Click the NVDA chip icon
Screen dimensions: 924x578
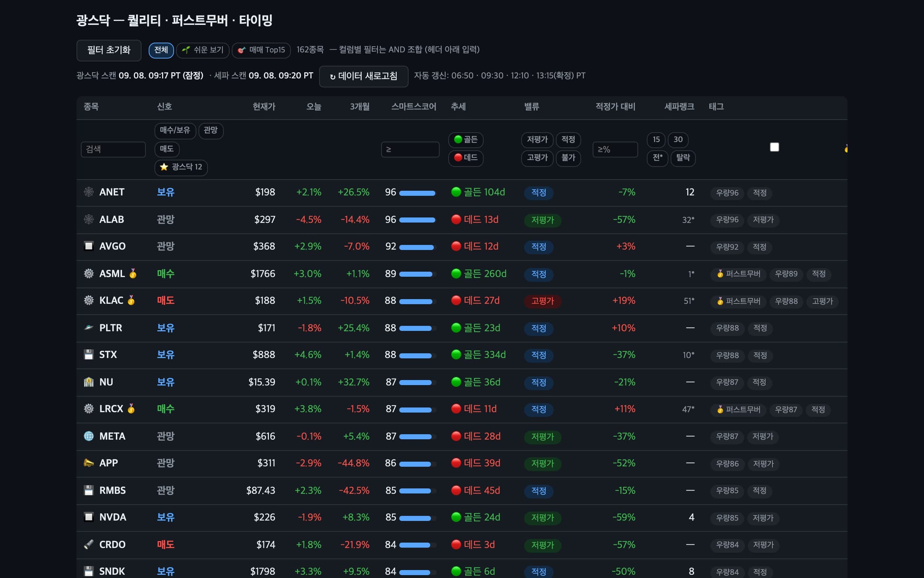tap(88, 517)
